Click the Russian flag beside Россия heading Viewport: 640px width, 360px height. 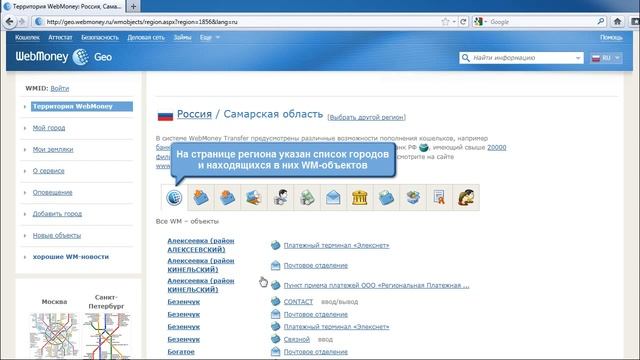165,116
